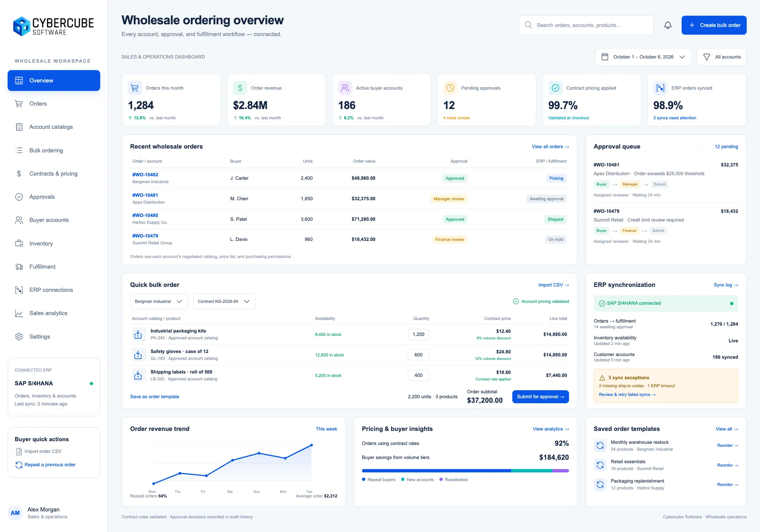Open order #WO-10482 link
760x532 pixels.
click(145, 175)
